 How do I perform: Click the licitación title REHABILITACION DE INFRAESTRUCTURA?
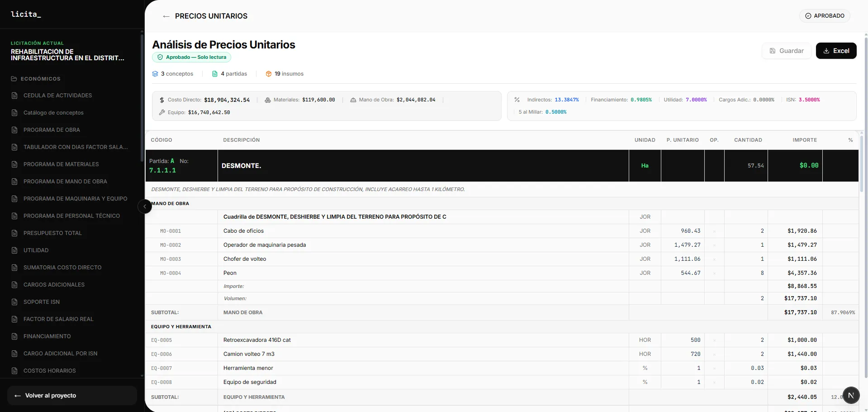(67, 55)
